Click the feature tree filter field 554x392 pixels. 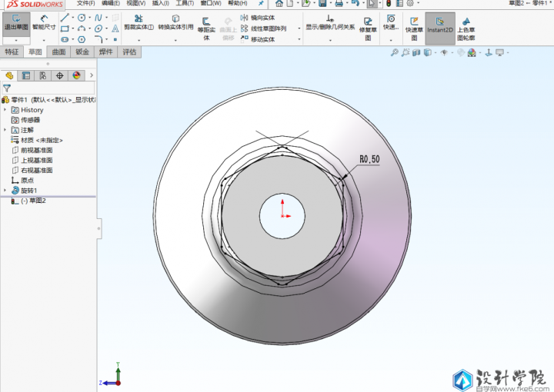[x=46, y=88]
